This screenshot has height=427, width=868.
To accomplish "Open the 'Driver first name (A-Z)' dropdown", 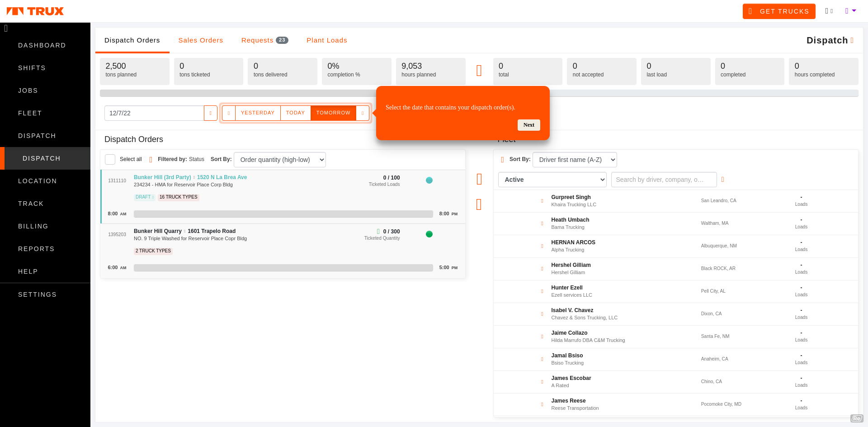I will [575, 159].
